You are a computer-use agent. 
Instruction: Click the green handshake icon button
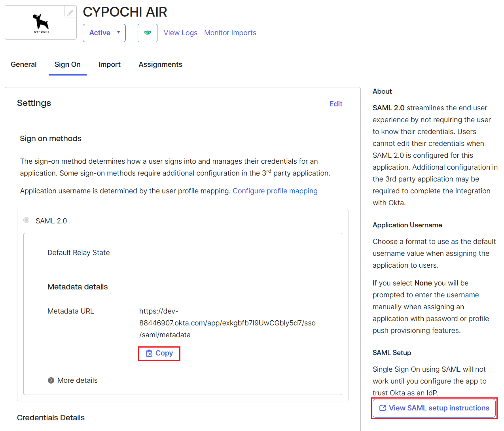[148, 33]
